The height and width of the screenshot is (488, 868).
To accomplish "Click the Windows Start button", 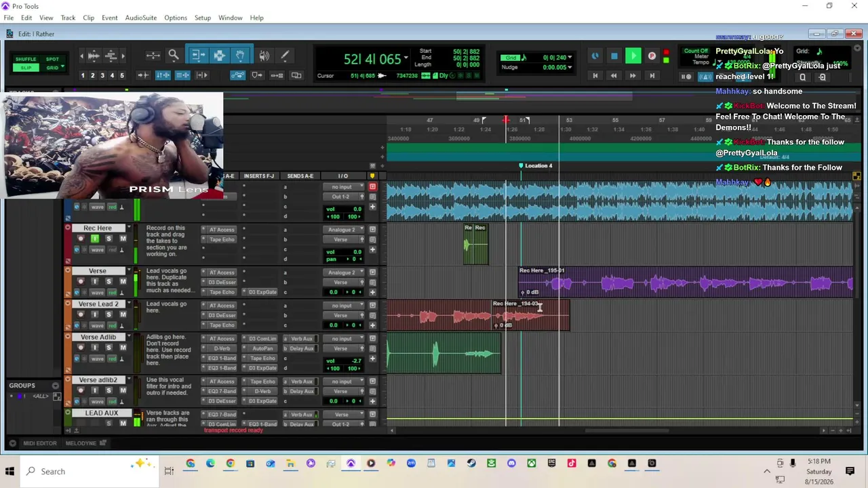I will [10, 471].
